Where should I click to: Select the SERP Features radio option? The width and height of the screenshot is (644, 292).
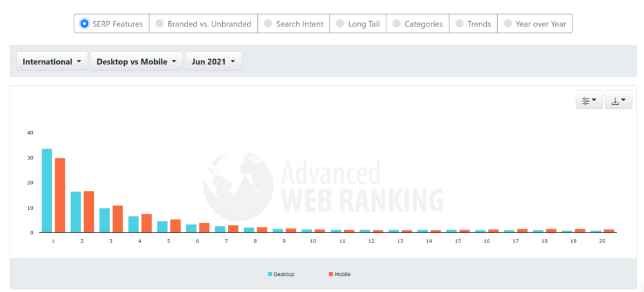111,24
